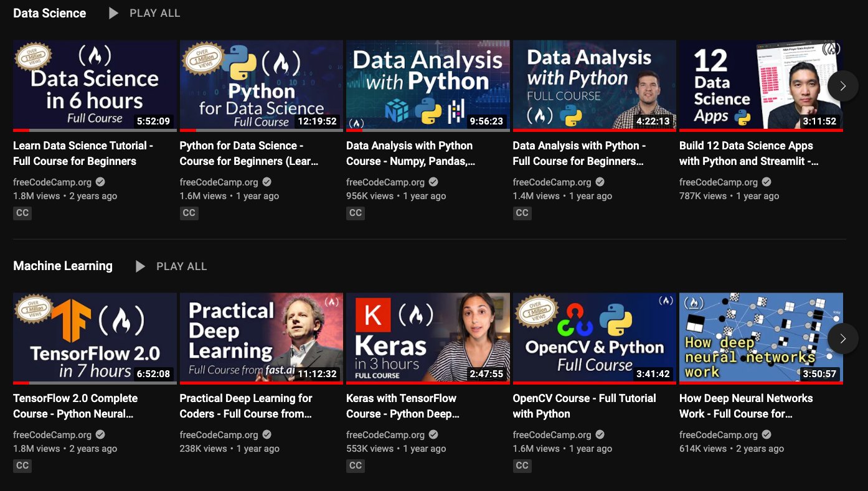The width and height of the screenshot is (868, 491).
Task: Open title How Deep Neural Networks Work
Action: point(746,406)
